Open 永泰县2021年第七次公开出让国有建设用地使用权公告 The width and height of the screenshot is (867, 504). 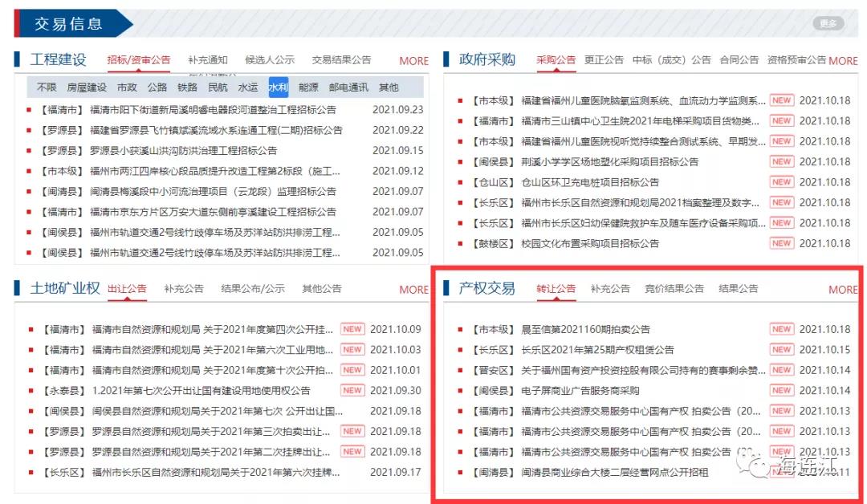point(201,392)
